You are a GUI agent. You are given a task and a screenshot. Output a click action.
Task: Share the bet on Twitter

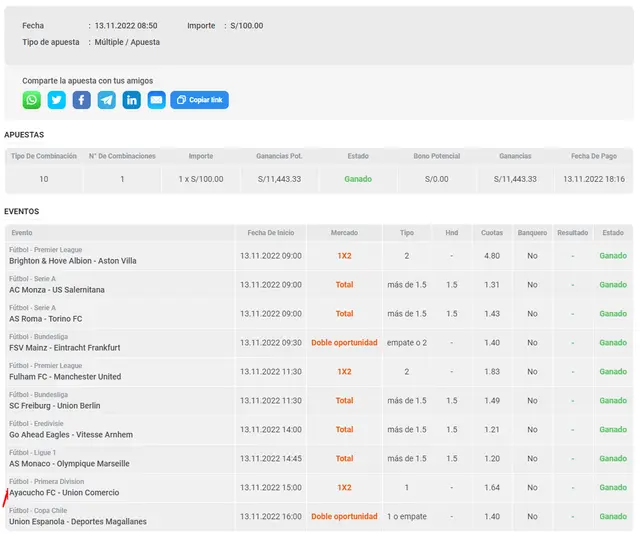(x=56, y=100)
